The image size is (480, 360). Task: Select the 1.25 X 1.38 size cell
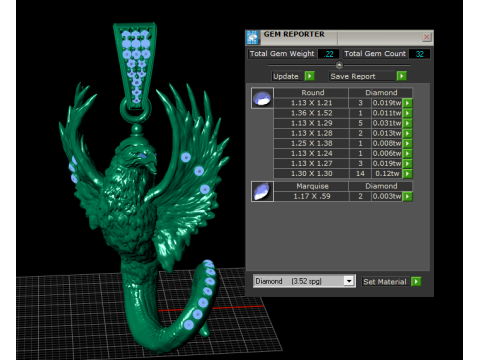click(311, 143)
